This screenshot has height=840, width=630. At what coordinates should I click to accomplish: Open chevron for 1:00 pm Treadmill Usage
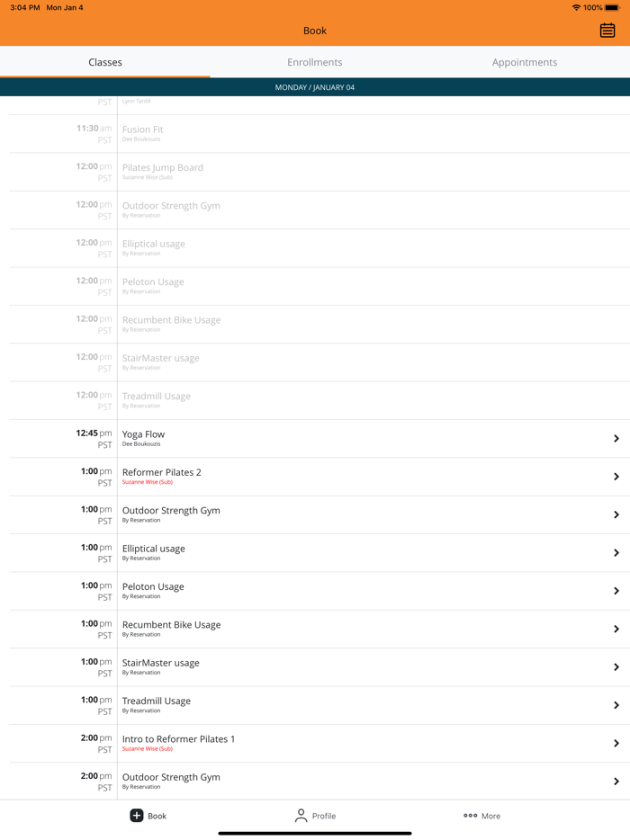point(616,705)
